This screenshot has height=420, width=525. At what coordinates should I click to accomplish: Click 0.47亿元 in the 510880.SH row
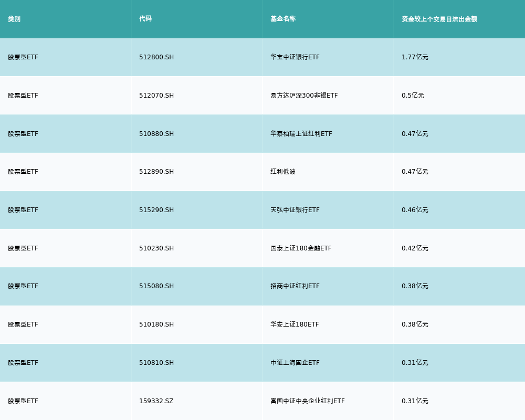[x=415, y=134]
